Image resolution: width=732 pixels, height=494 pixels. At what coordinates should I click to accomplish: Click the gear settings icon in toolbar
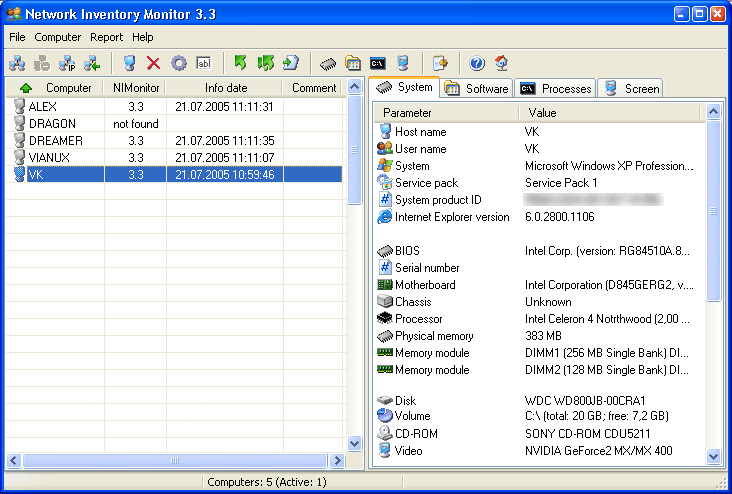(x=179, y=63)
